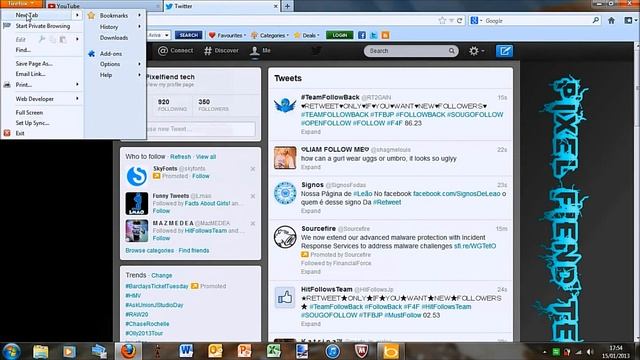This screenshot has width=640, height=360.
Task: Choose Exit from Firefox menu
Action: pos(20,133)
